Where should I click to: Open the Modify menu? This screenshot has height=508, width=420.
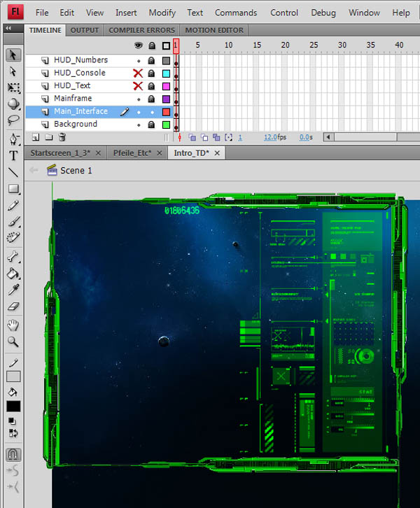(x=162, y=13)
